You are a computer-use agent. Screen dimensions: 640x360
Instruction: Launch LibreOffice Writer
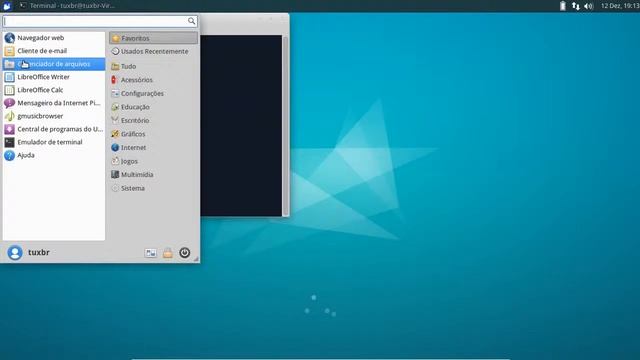coord(54,77)
